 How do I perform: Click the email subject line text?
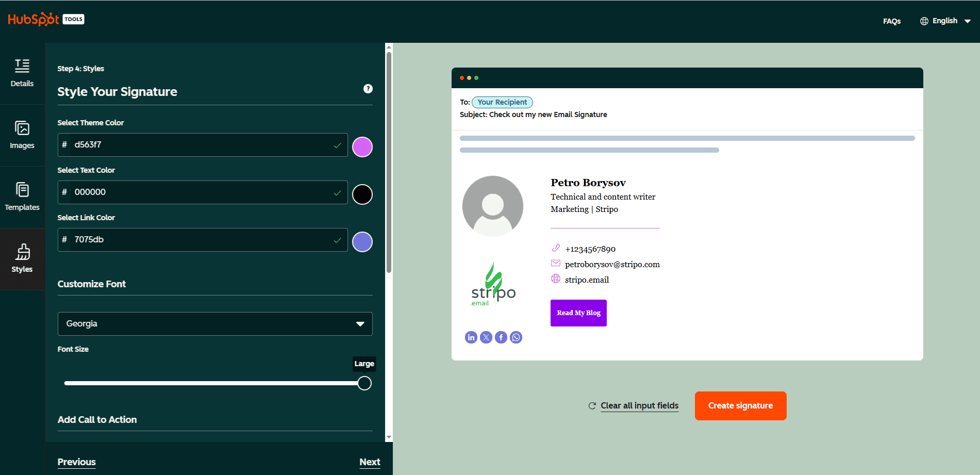[534, 114]
